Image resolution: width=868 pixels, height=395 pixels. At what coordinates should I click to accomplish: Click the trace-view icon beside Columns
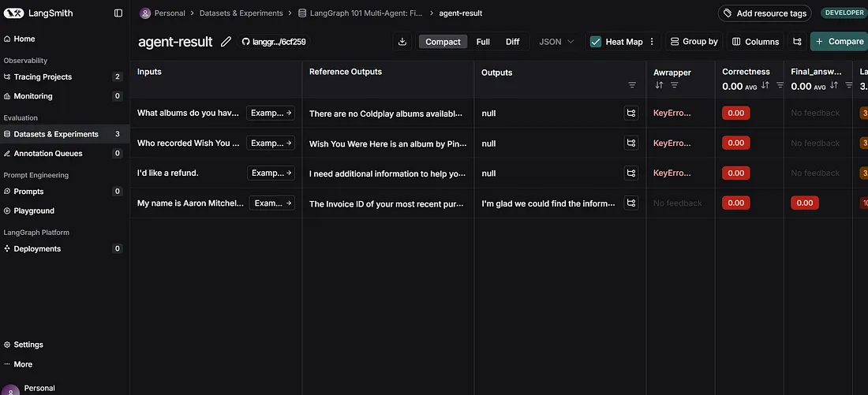[797, 42]
